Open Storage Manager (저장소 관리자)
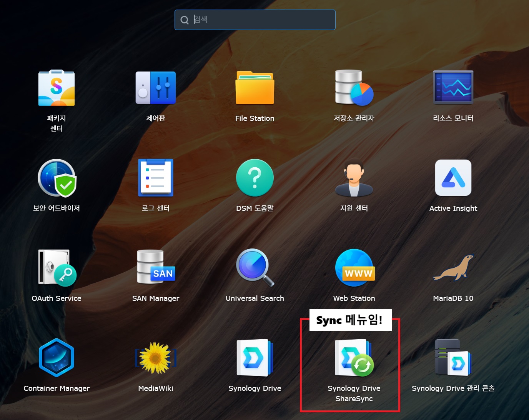529x420 pixels. tap(354, 88)
